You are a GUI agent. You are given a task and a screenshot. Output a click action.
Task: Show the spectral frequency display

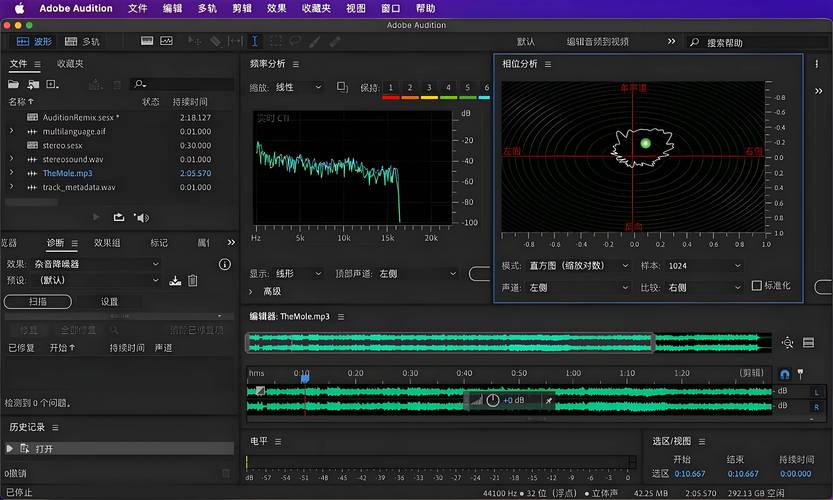pos(146,42)
